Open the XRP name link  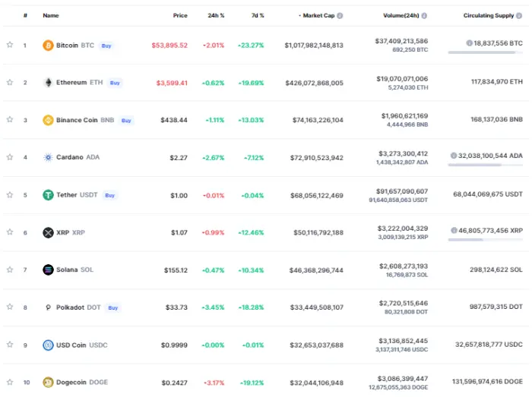pyautogui.click(x=71, y=232)
